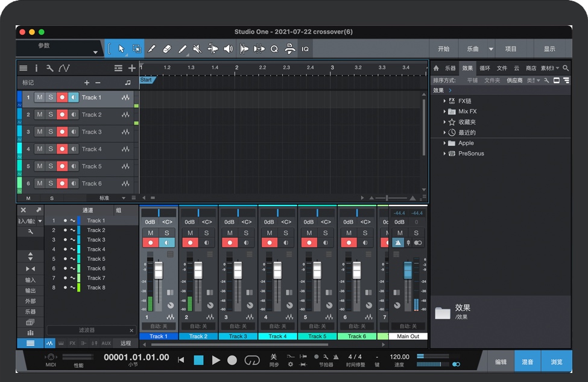Click the browser search magnifier icon
Viewport: 588px width, 382px height.
pos(566,68)
